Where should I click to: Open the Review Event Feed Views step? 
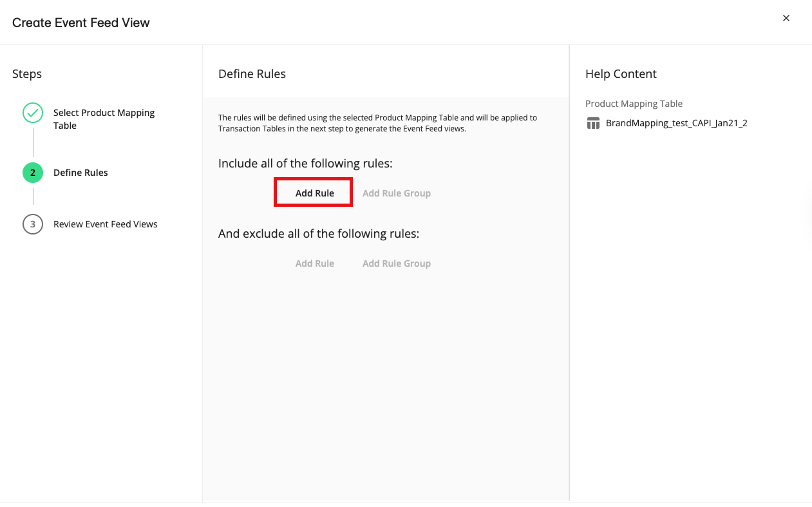[105, 224]
